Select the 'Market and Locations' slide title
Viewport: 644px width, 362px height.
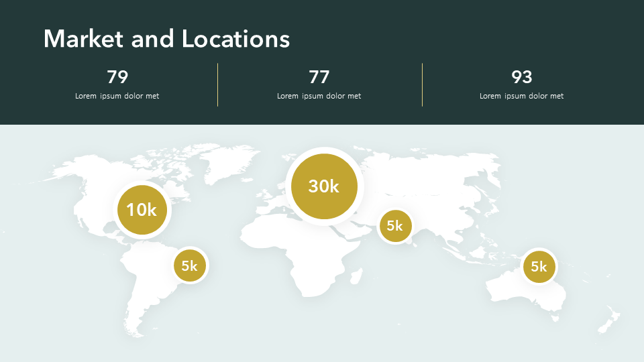166,39
